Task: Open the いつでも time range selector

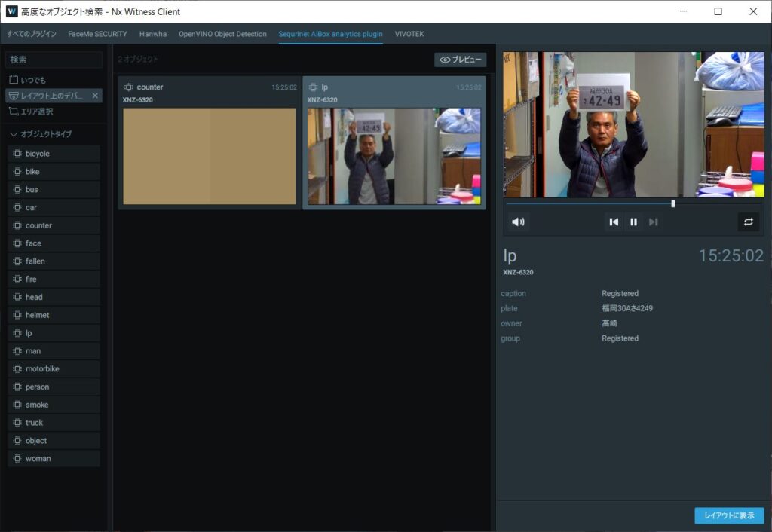Action: pyautogui.click(x=33, y=80)
